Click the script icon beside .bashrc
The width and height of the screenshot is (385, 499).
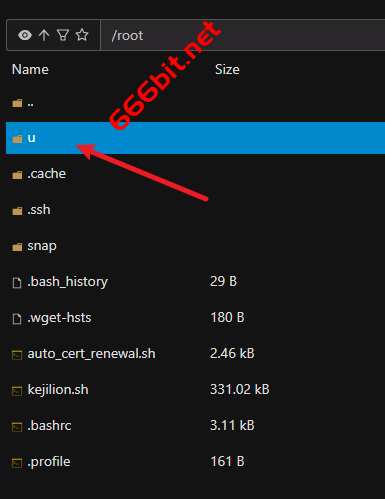point(17,427)
